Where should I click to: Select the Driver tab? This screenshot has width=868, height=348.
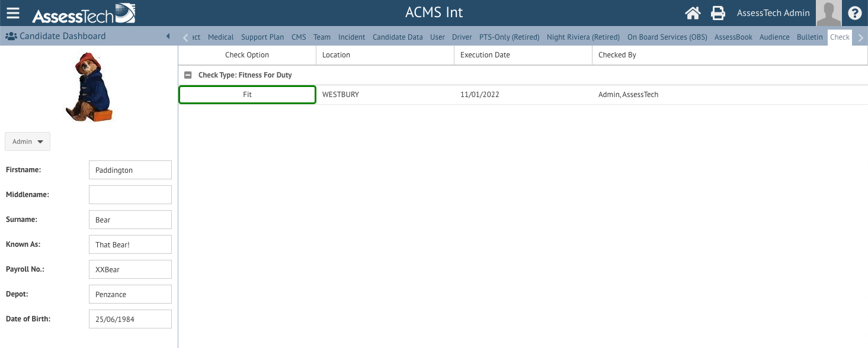462,37
